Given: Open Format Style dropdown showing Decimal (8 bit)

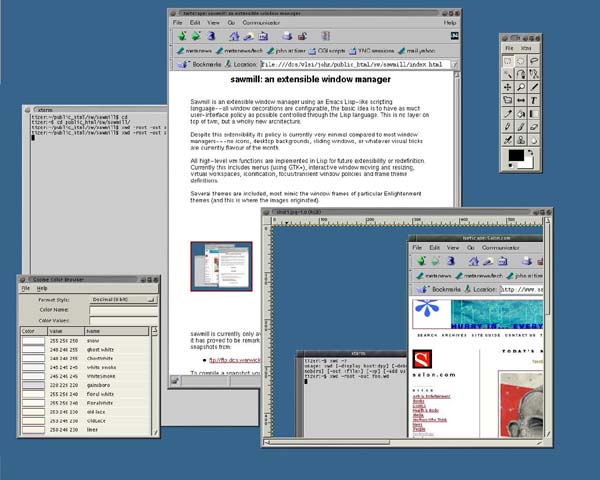Looking at the screenshot, I should [123, 300].
